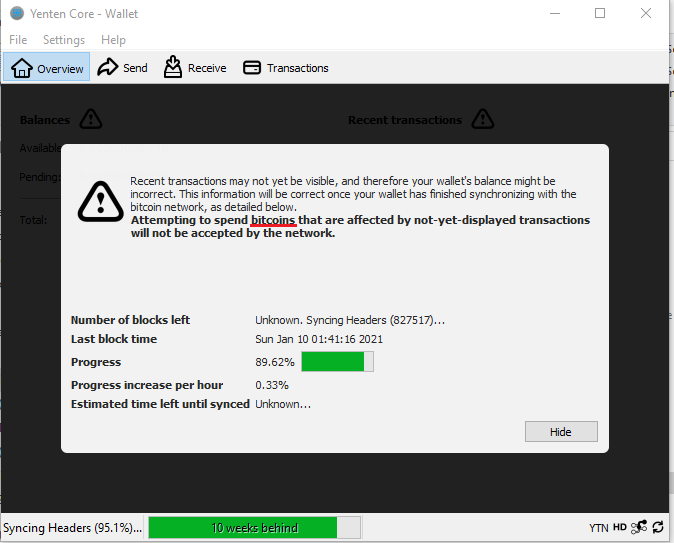Click the sync progress bar beside 89.62%
The height and width of the screenshot is (543, 674).
pos(337,362)
